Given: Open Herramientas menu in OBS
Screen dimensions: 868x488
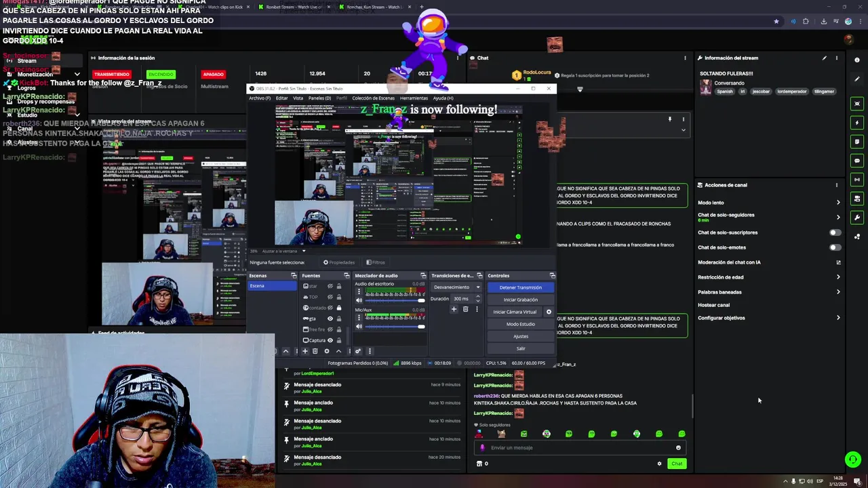Looking at the screenshot, I should click(414, 98).
